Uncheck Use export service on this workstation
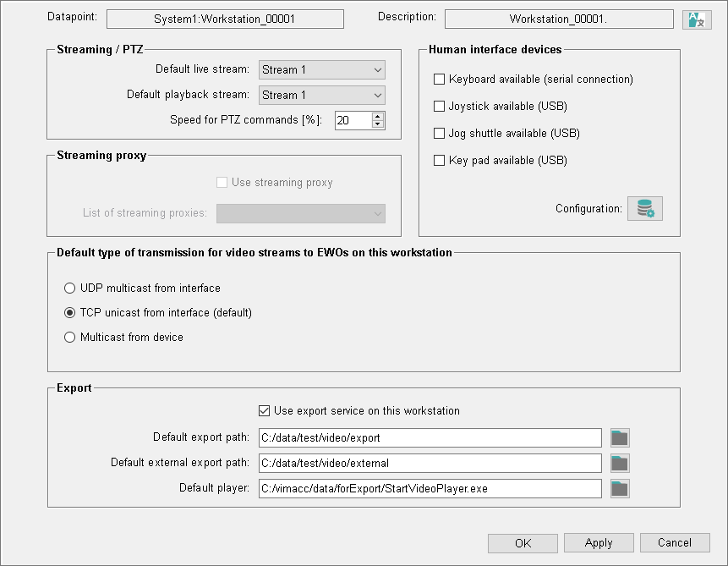Viewport: 728px width, 566px height. pos(265,411)
